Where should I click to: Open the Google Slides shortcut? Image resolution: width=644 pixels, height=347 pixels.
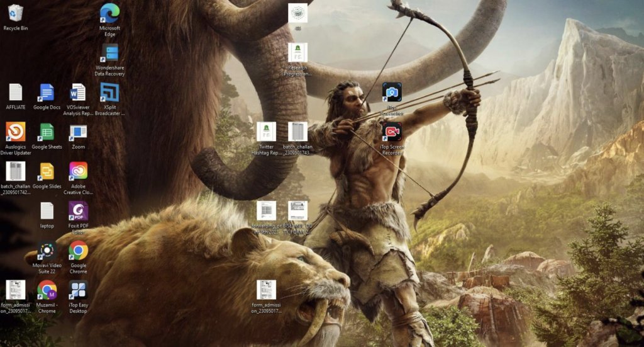pos(47,176)
